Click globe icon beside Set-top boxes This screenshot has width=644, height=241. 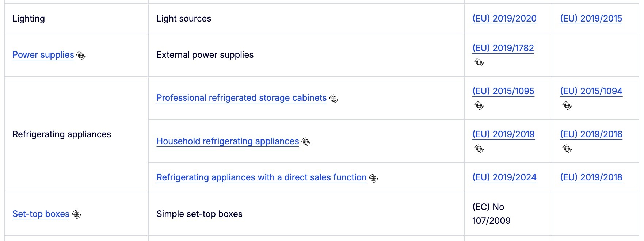point(76,215)
